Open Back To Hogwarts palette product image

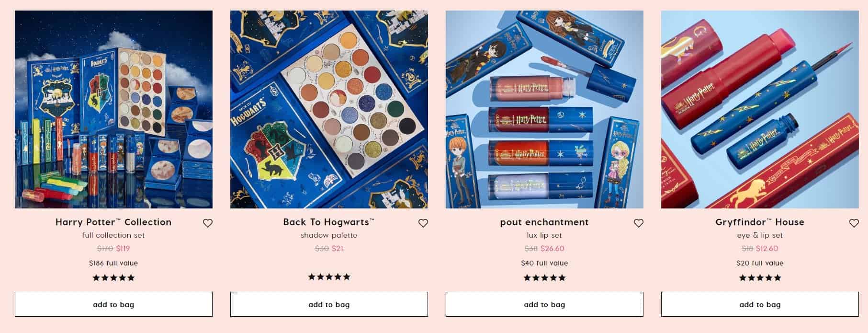(x=329, y=109)
